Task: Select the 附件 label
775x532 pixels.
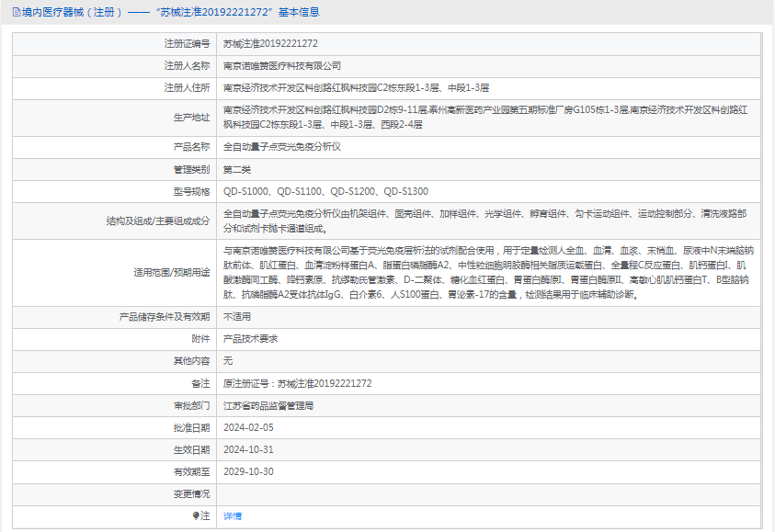Action: [x=200, y=339]
